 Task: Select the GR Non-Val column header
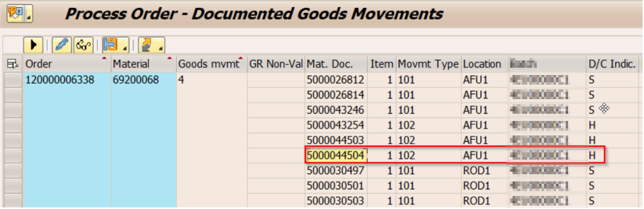(275, 64)
